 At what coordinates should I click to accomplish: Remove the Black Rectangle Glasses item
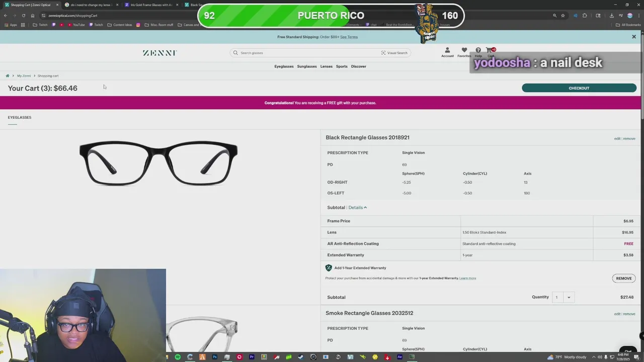click(629, 139)
